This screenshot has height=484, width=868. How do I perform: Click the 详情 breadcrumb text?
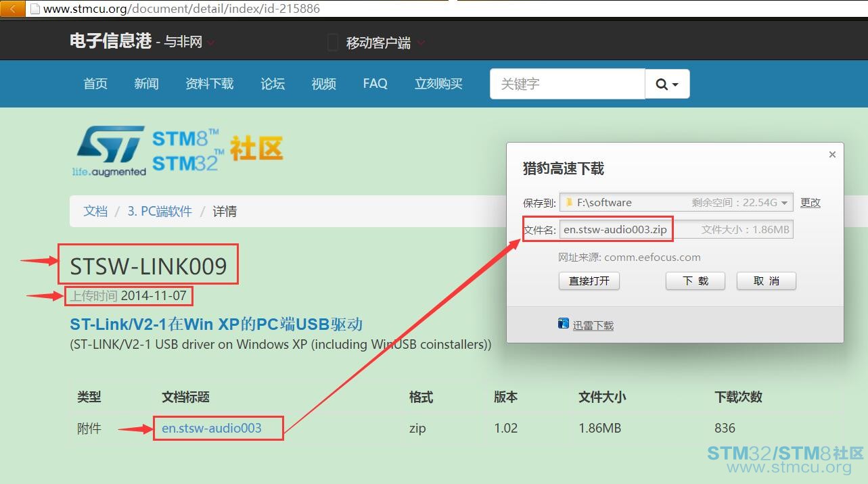(x=225, y=211)
